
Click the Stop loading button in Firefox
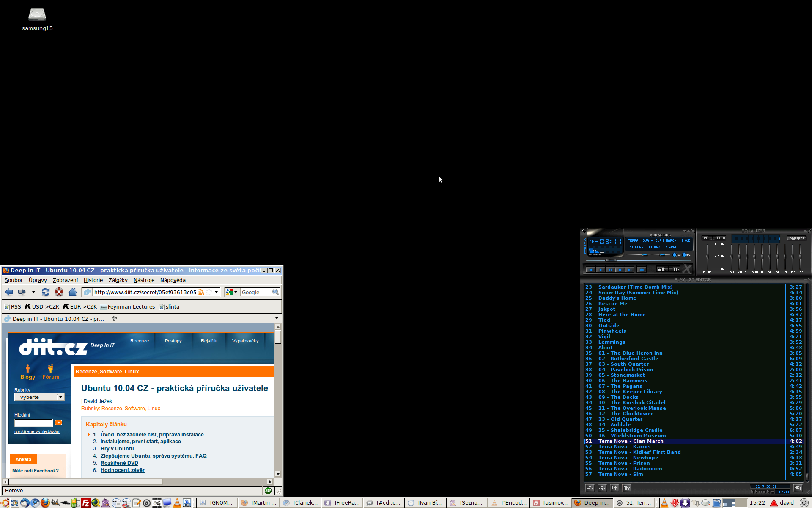pyautogui.click(x=59, y=292)
